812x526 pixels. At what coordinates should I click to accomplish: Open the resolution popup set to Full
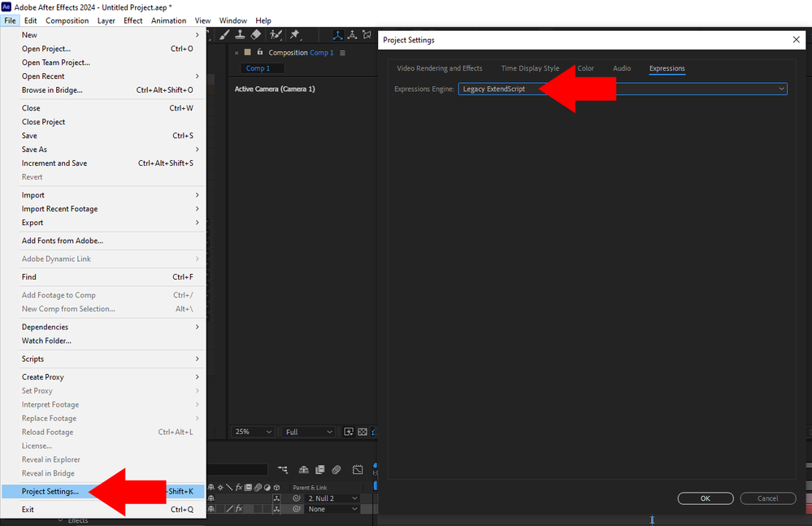coord(307,432)
